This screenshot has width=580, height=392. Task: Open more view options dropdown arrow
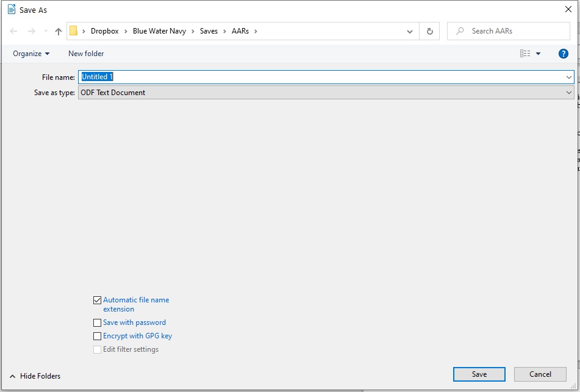coord(538,54)
